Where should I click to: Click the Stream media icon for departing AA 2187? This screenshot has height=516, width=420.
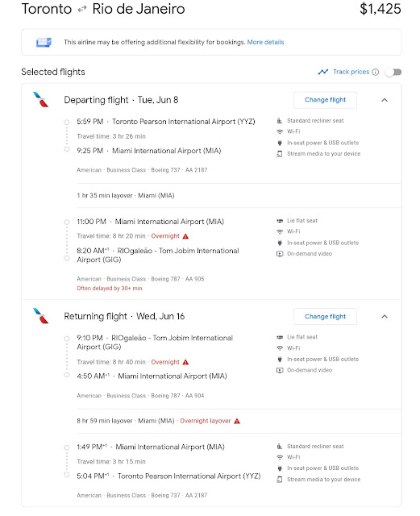280,154
